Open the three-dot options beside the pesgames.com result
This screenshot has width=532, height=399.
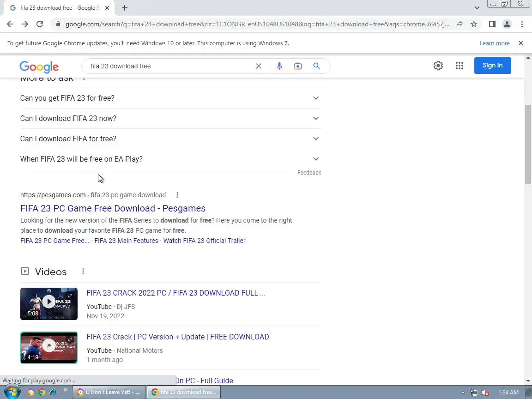(177, 195)
